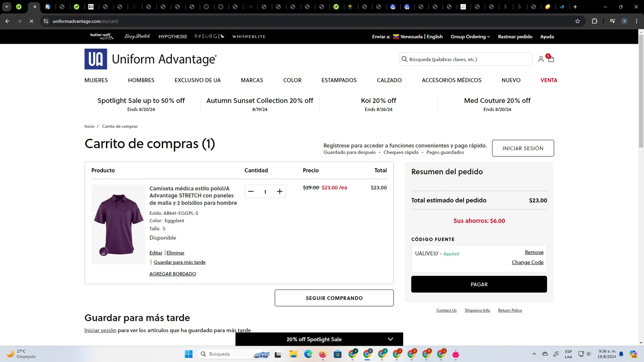Open the CALZADO menu
The width and height of the screenshot is (644, 362).
[389, 80]
